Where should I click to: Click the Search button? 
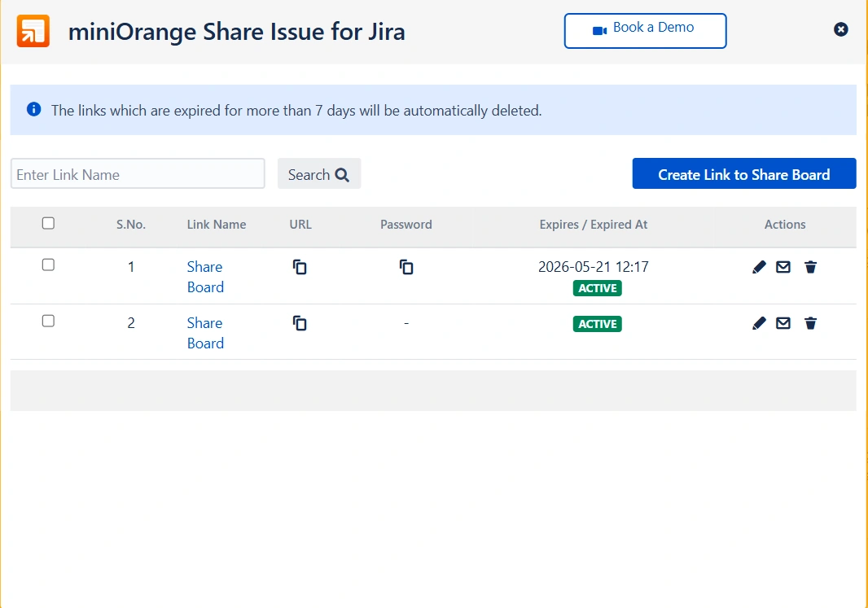(319, 173)
